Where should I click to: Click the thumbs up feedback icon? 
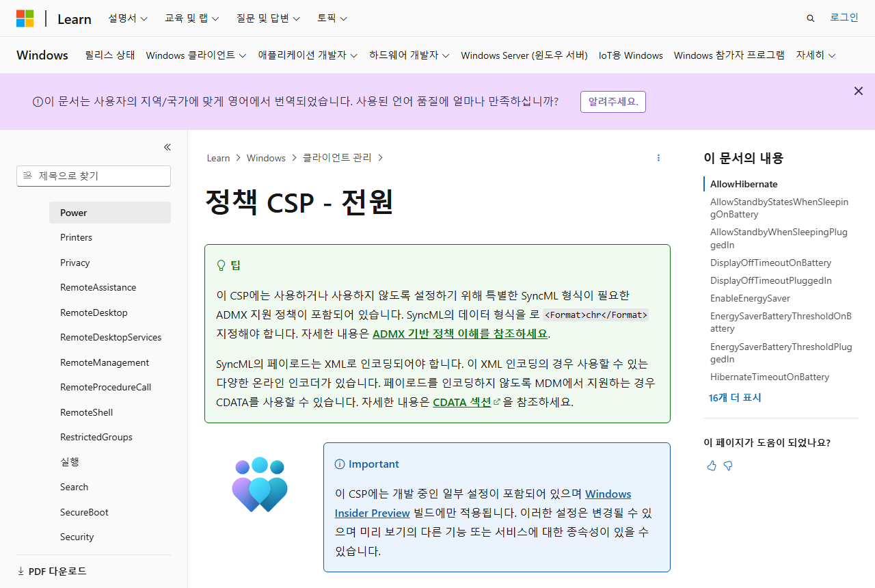click(x=712, y=466)
